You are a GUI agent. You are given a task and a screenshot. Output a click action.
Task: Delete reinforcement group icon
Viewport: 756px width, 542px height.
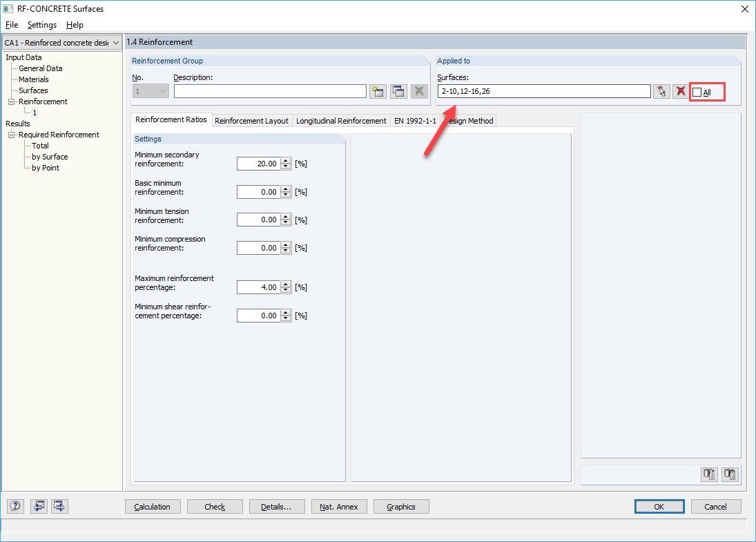[x=420, y=91]
